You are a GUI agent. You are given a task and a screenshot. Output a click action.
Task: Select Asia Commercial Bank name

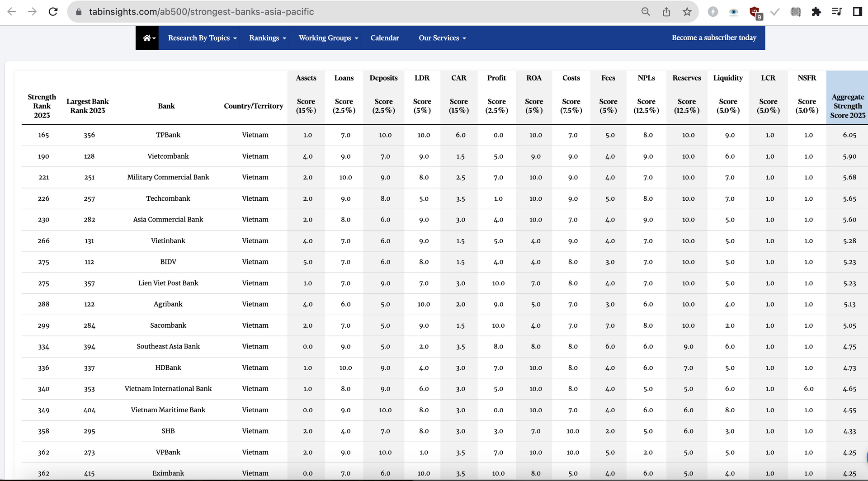tap(168, 219)
